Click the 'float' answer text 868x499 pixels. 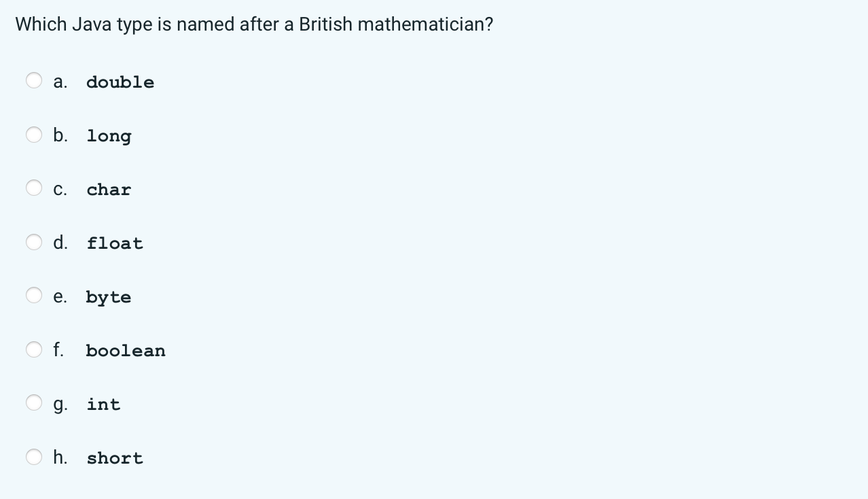(115, 243)
